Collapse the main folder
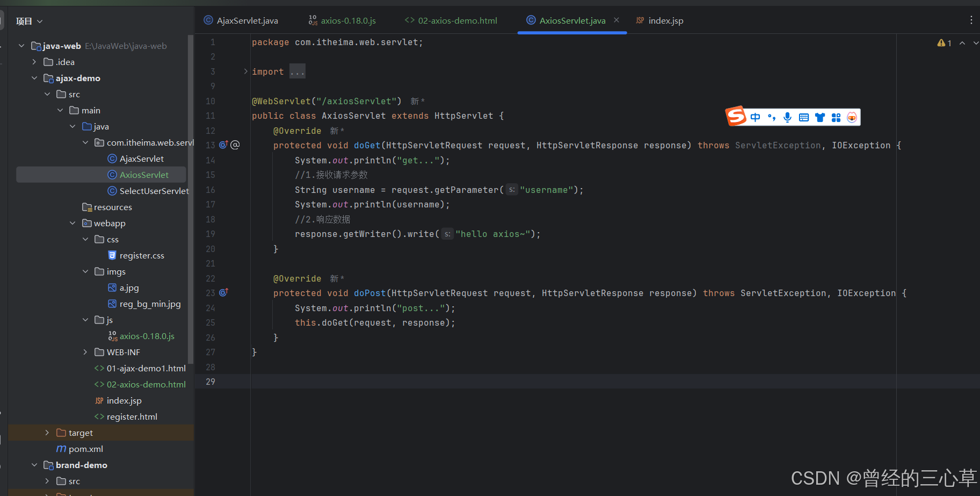 tap(60, 110)
